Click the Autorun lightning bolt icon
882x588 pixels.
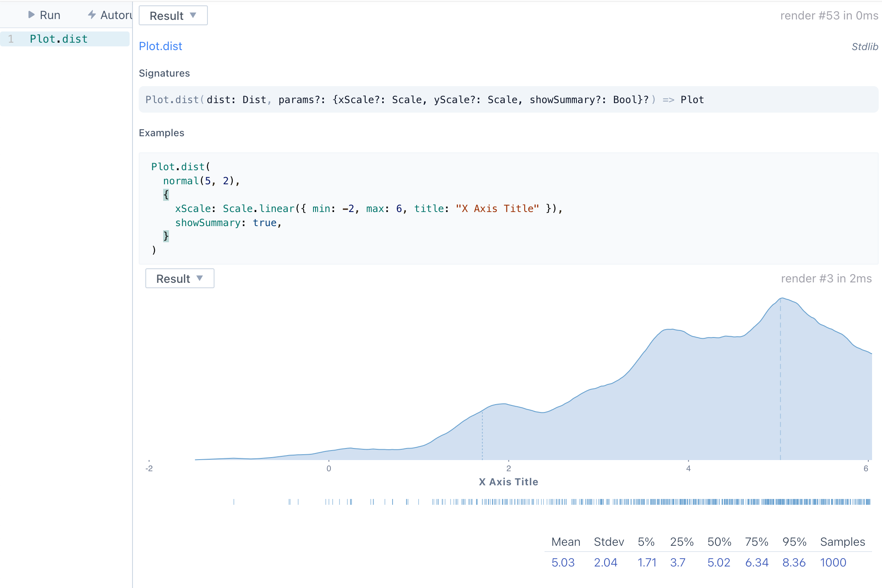(92, 15)
